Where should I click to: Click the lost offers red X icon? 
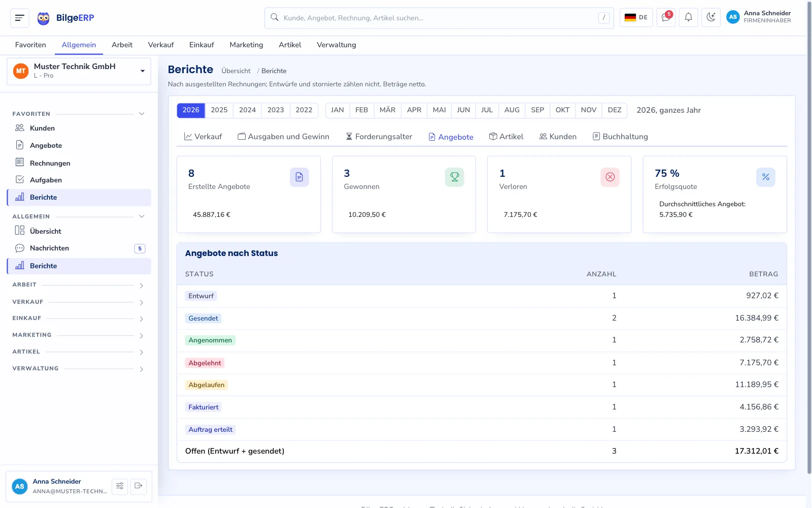pyautogui.click(x=610, y=177)
